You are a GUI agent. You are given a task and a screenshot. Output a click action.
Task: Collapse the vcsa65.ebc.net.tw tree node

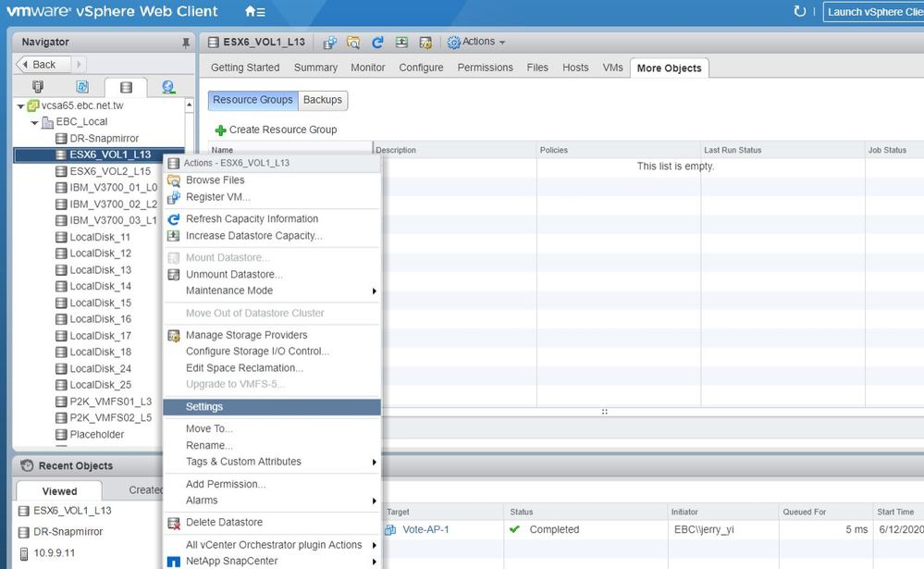tap(21, 105)
